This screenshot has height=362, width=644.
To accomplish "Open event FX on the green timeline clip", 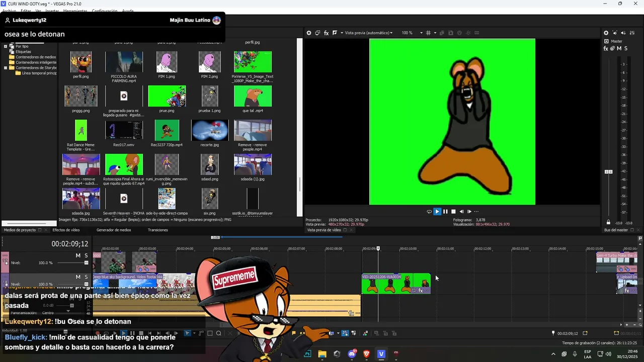I will click(x=421, y=291).
